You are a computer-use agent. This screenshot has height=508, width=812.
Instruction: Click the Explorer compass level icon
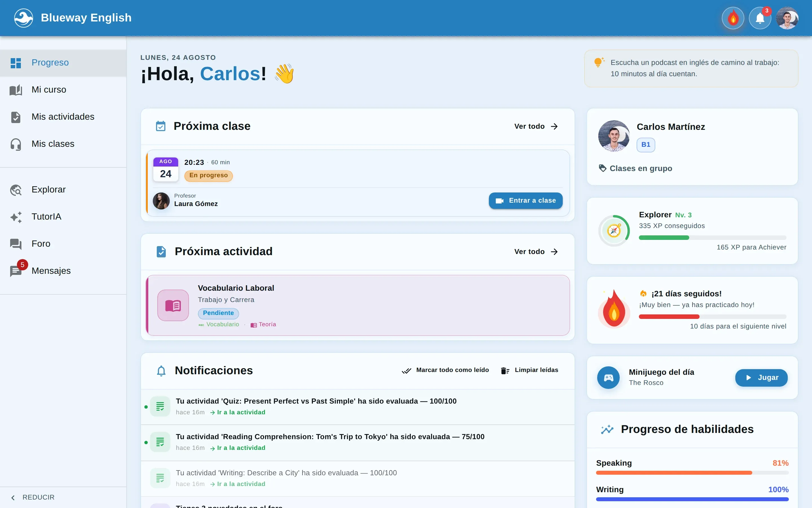[614, 231]
